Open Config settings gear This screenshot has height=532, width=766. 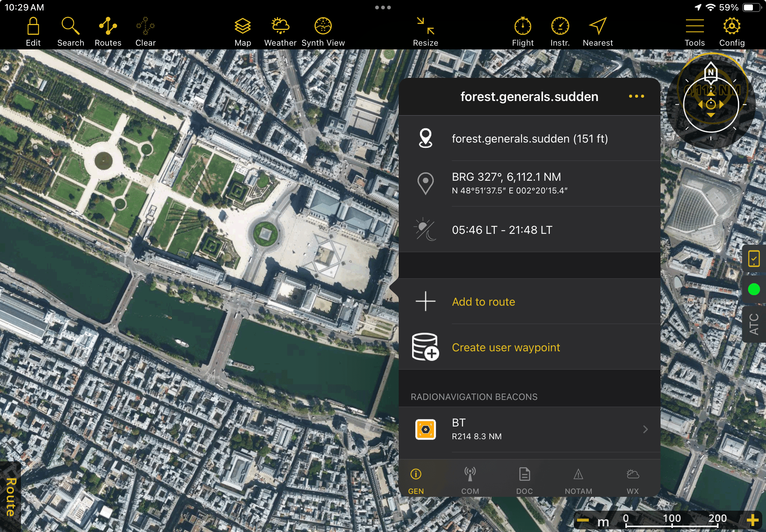(732, 32)
